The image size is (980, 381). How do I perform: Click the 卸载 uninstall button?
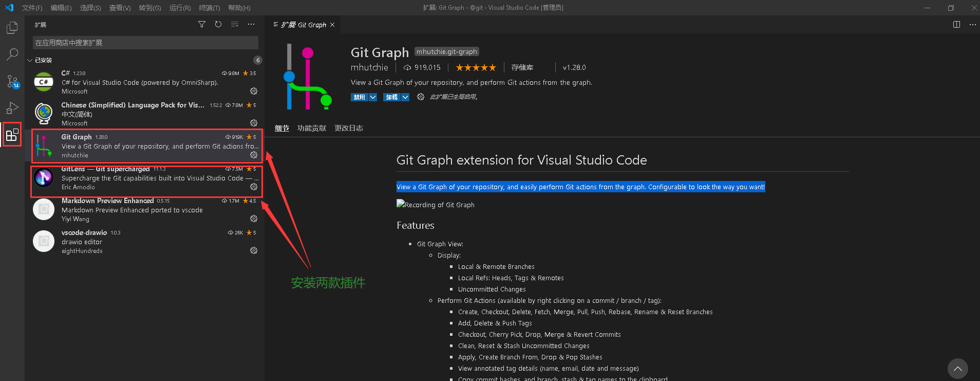(x=392, y=97)
